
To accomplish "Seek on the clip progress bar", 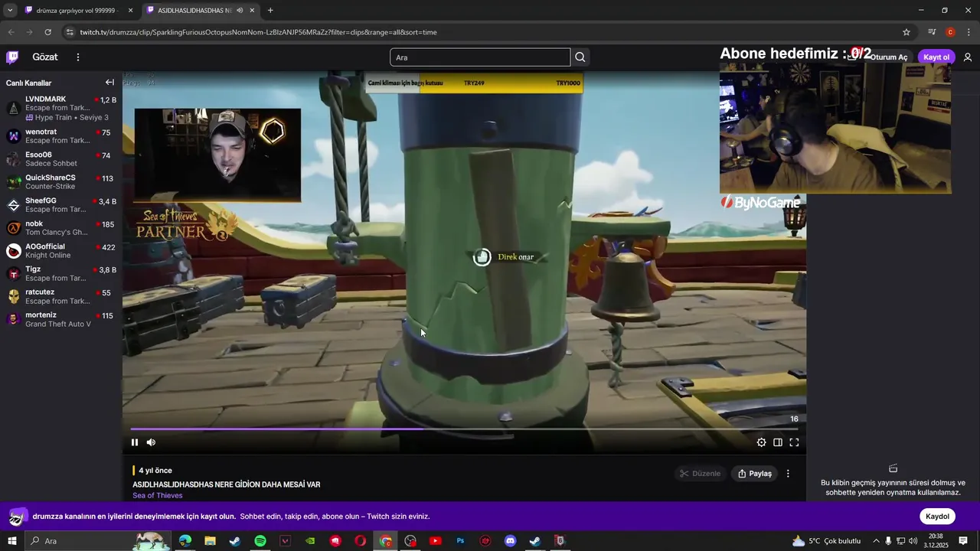I will pyautogui.click(x=464, y=429).
